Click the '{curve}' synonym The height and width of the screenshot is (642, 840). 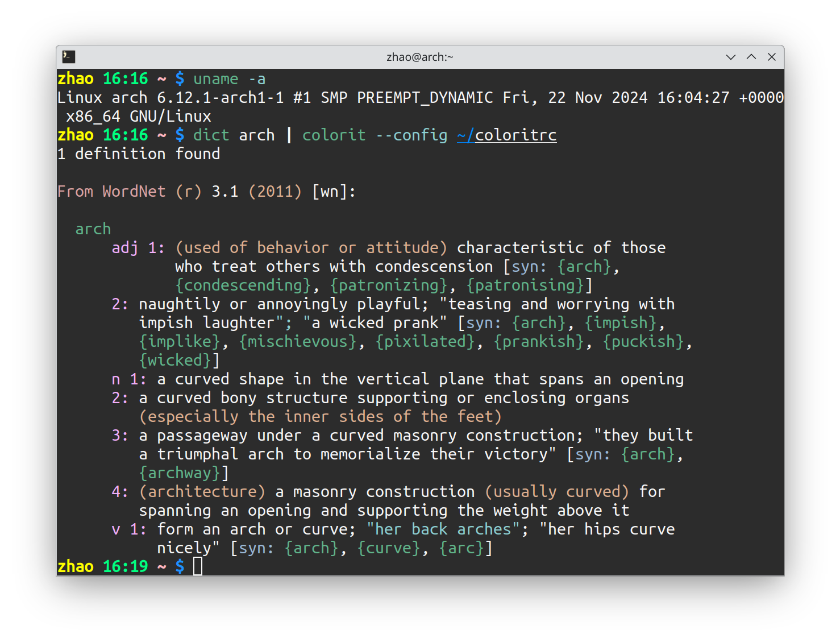pyautogui.click(x=389, y=548)
